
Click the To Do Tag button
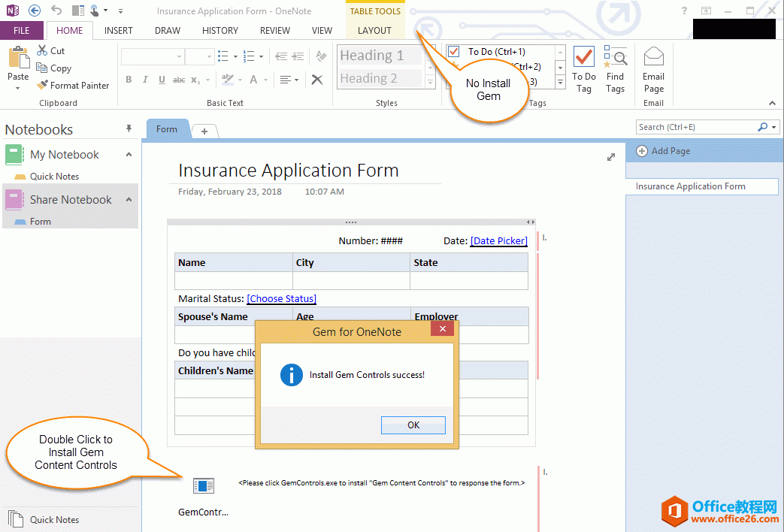(583, 70)
